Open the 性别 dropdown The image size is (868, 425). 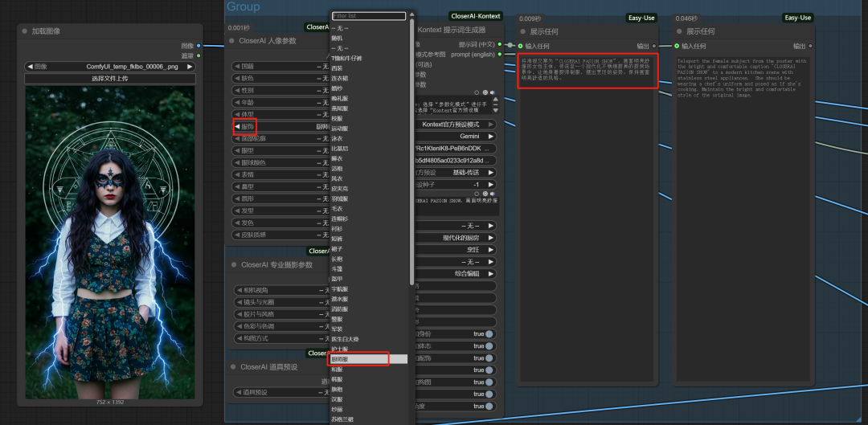point(281,90)
